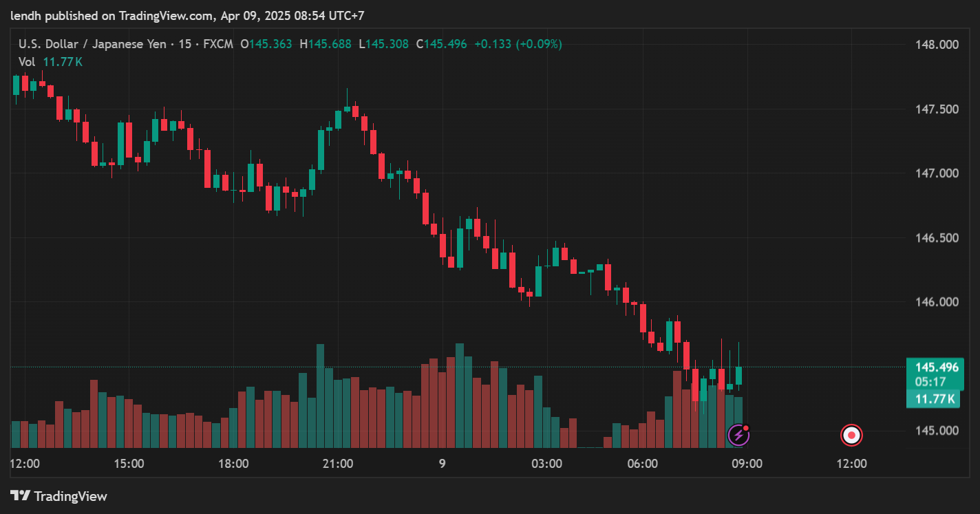
Task: Click the high value H145.688
Action: 326,44
